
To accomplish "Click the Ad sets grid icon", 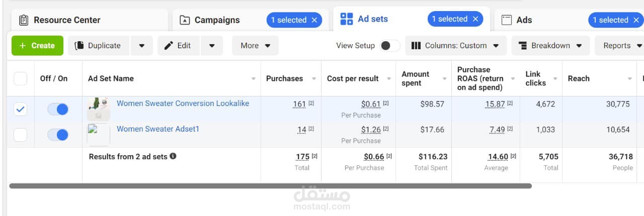I will pos(347,19).
